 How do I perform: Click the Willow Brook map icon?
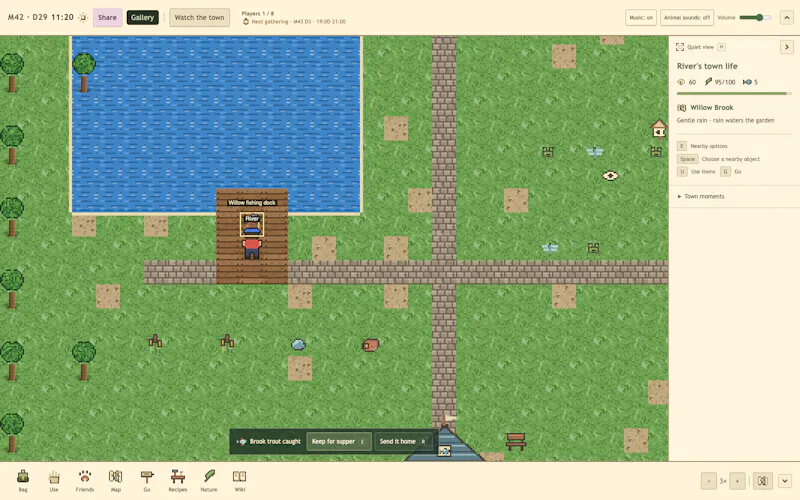tap(681, 108)
